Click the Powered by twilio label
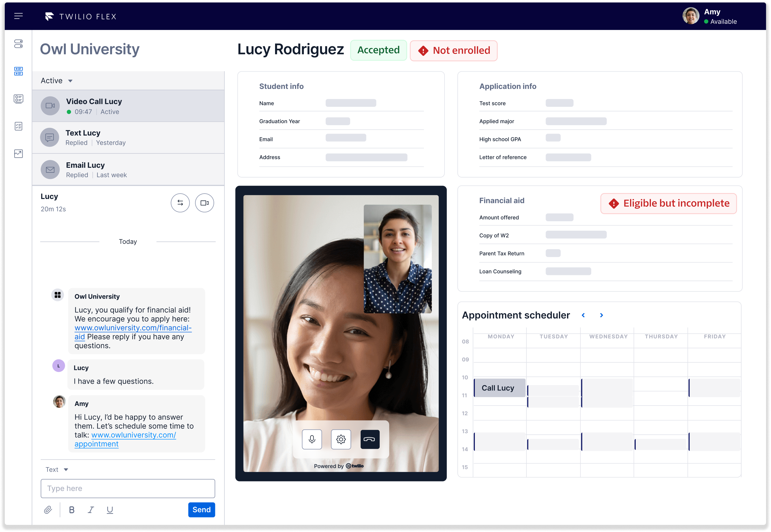The height and width of the screenshot is (532, 771). 339,466
